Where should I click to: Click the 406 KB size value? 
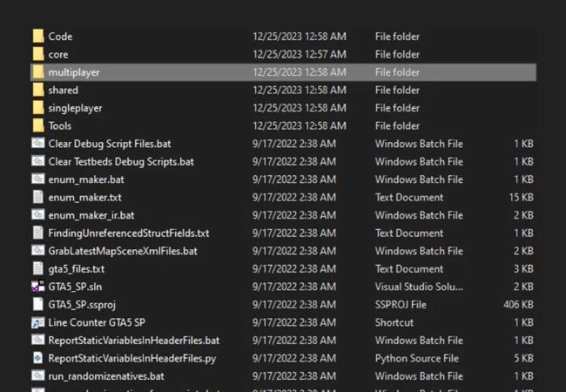pos(518,305)
